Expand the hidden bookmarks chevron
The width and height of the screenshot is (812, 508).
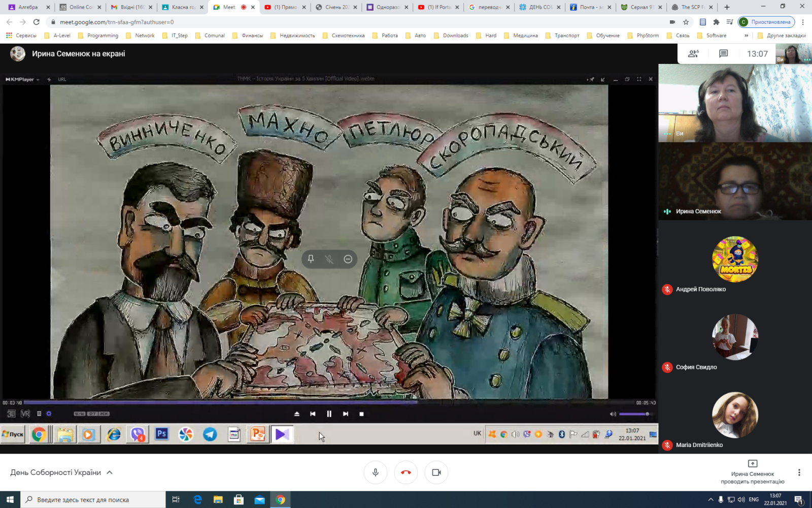[x=746, y=36]
